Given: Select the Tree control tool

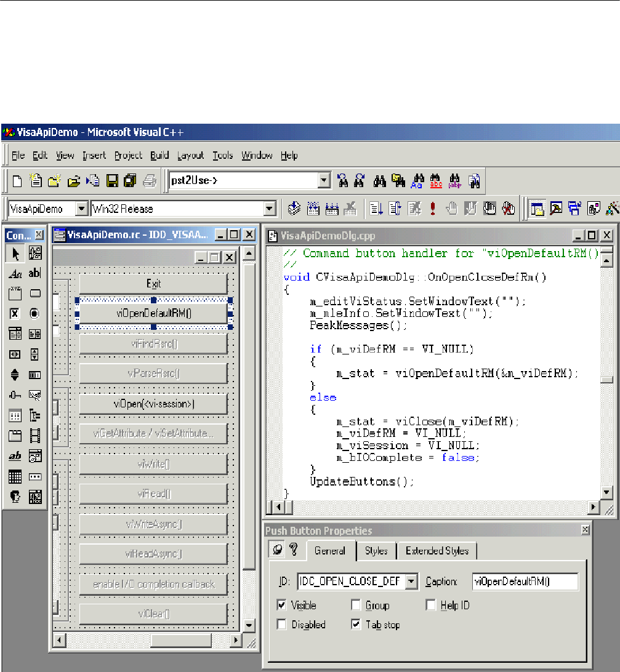Looking at the screenshot, I should click(34, 415).
